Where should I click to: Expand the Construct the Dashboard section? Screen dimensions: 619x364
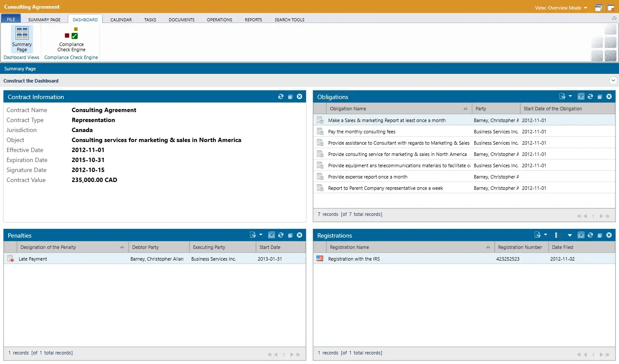point(613,80)
